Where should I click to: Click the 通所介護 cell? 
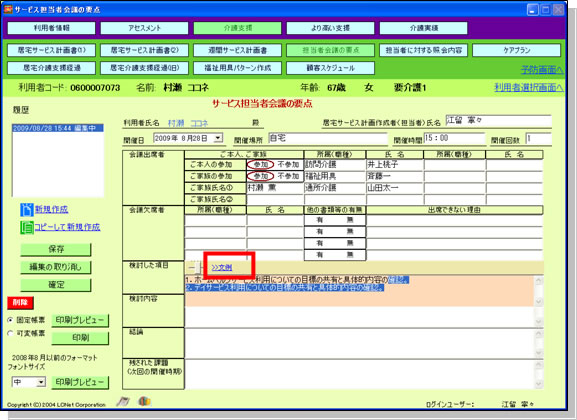pos(335,188)
